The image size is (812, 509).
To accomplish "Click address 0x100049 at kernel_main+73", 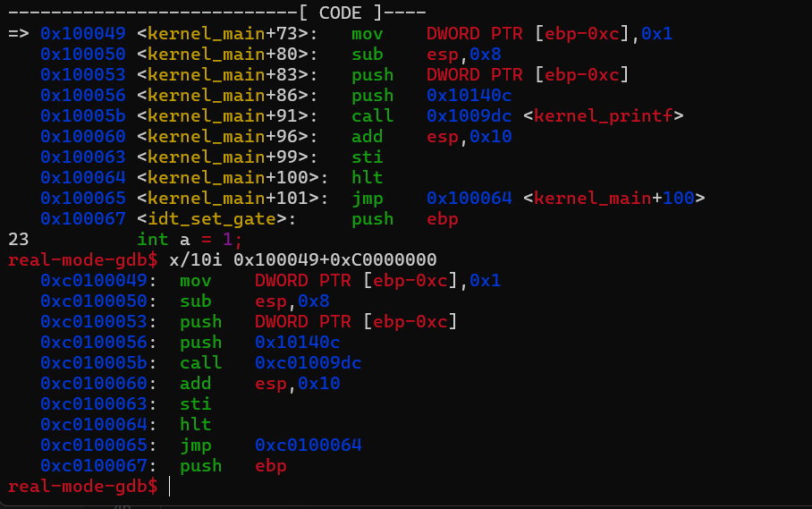I will [x=82, y=34].
